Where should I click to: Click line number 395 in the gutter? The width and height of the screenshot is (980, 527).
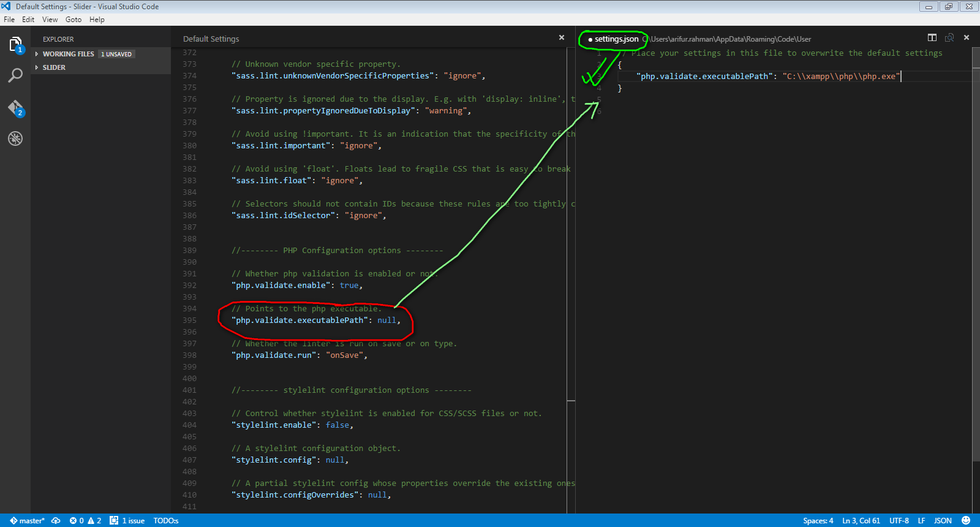(x=189, y=320)
